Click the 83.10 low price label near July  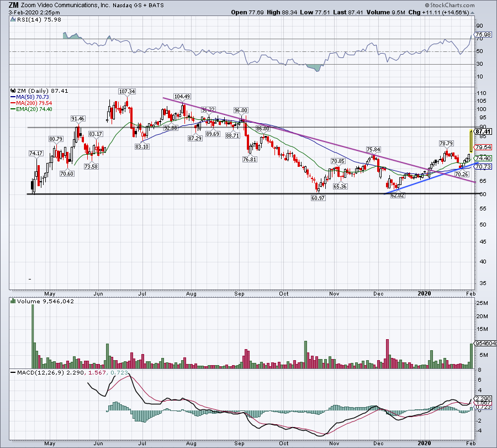tap(142, 147)
